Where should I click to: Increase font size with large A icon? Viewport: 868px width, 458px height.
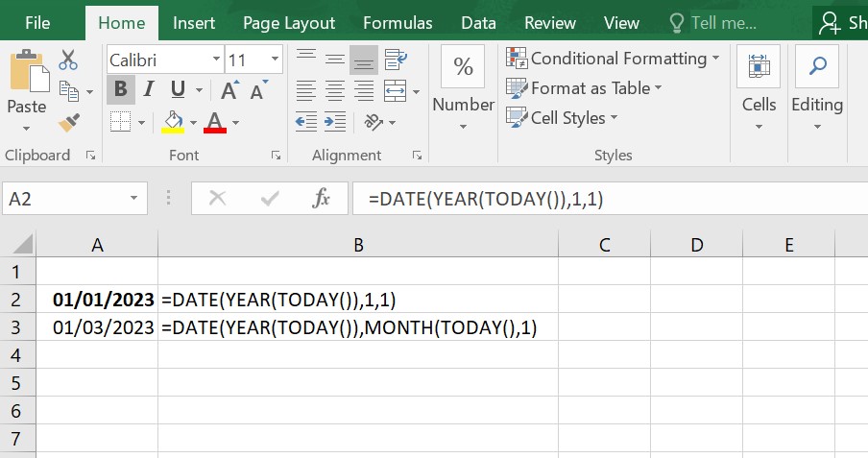coord(229,89)
